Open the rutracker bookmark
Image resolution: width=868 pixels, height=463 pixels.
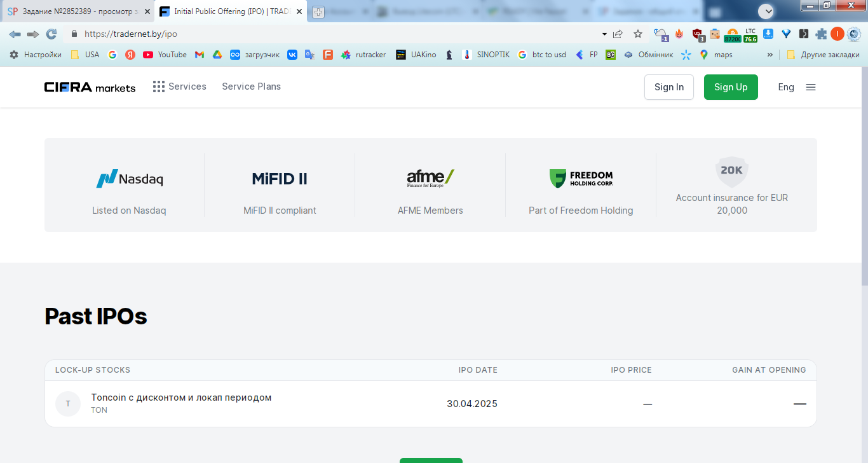coord(363,55)
